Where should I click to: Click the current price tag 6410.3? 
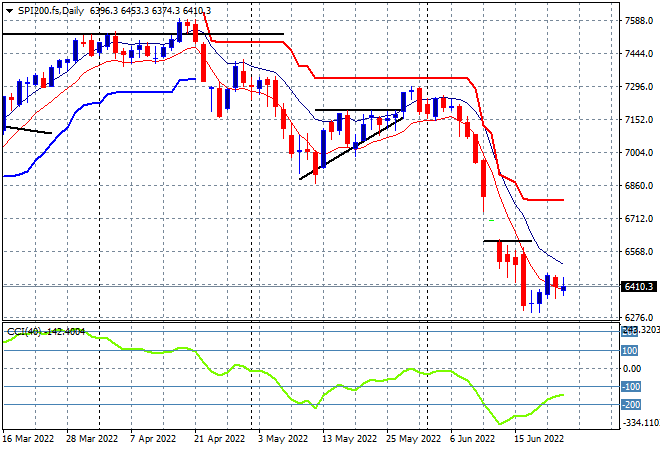tap(639, 287)
